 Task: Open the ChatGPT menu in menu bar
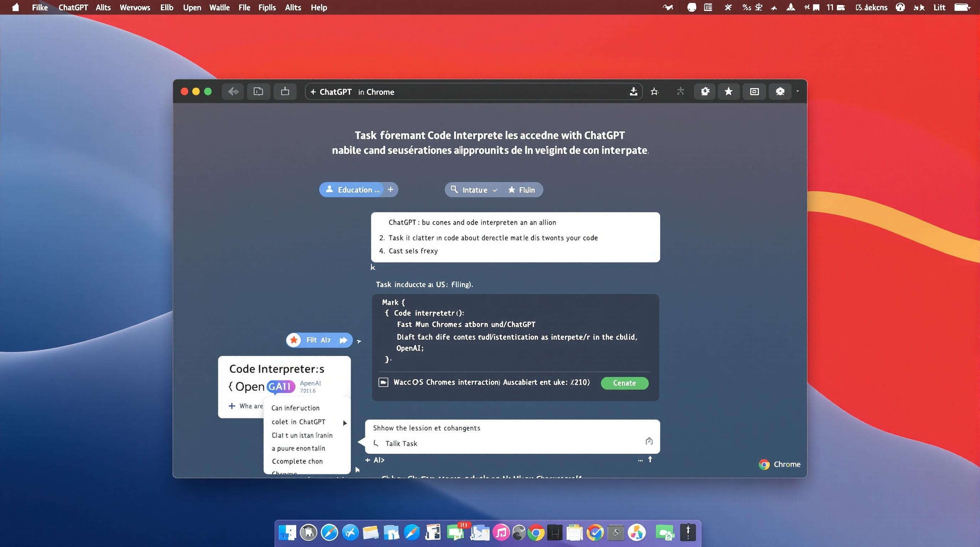pos(73,7)
